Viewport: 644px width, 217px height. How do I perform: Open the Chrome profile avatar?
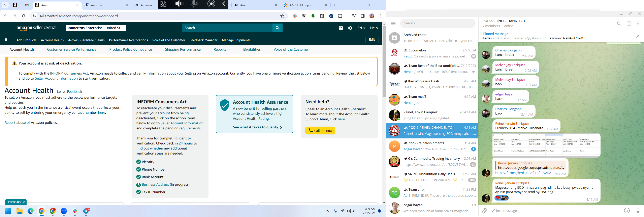(372, 16)
